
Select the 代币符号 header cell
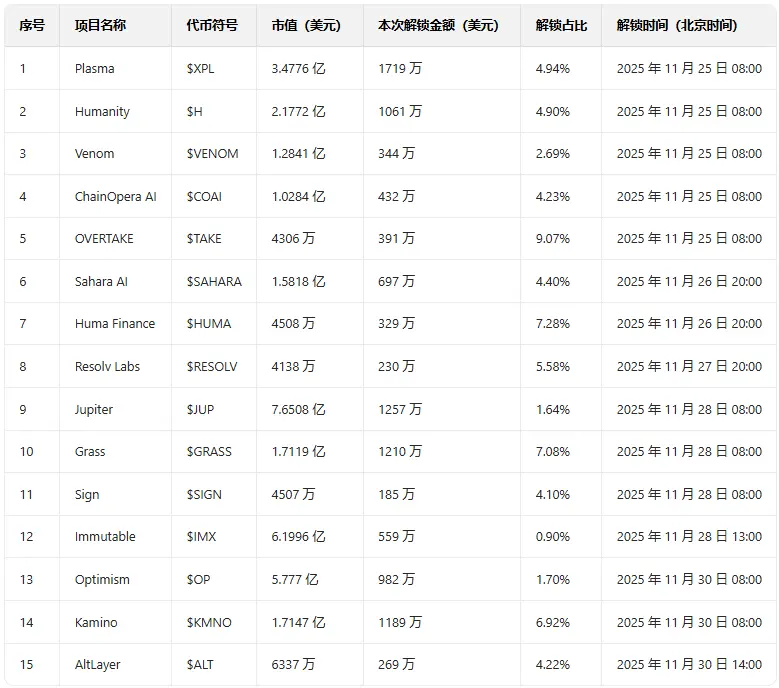pos(212,25)
